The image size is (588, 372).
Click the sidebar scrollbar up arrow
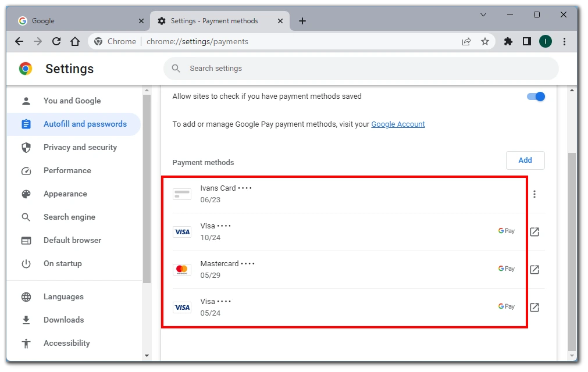147,90
